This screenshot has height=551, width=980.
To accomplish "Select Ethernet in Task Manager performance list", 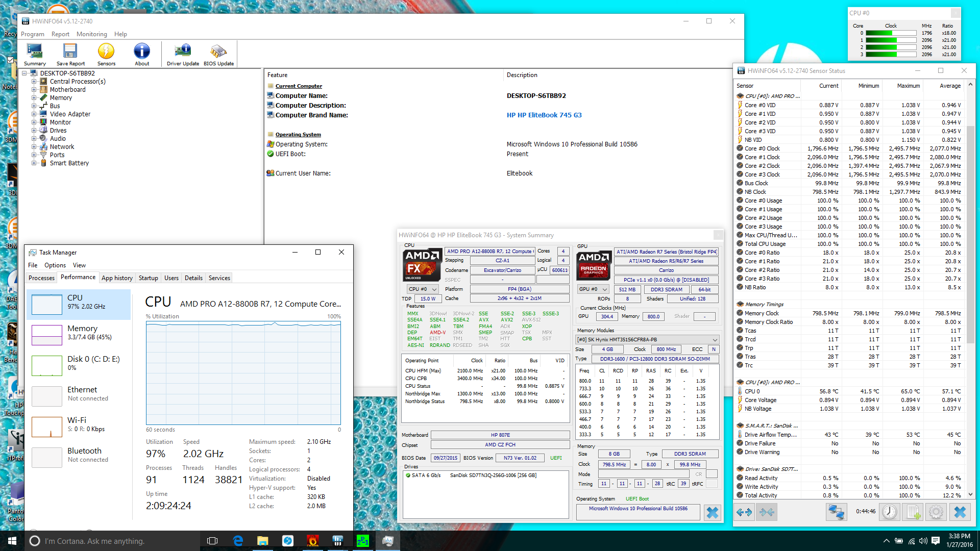I will (x=79, y=396).
